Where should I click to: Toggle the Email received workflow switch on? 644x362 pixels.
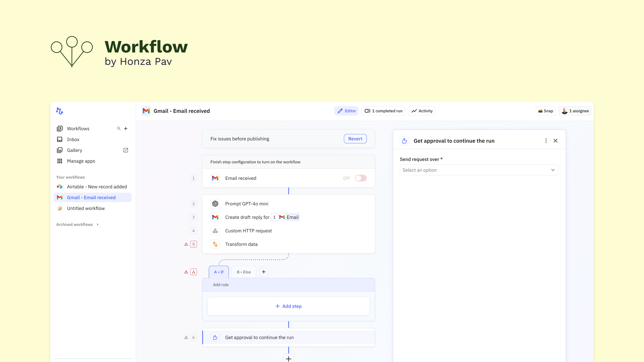(x=361, y=178)
